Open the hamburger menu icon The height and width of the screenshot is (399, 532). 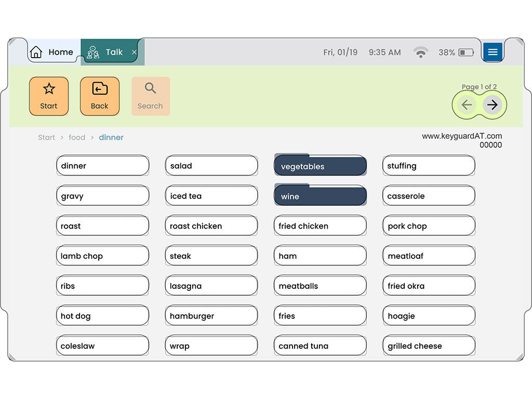pyautogui.click(x=493, y=52)
